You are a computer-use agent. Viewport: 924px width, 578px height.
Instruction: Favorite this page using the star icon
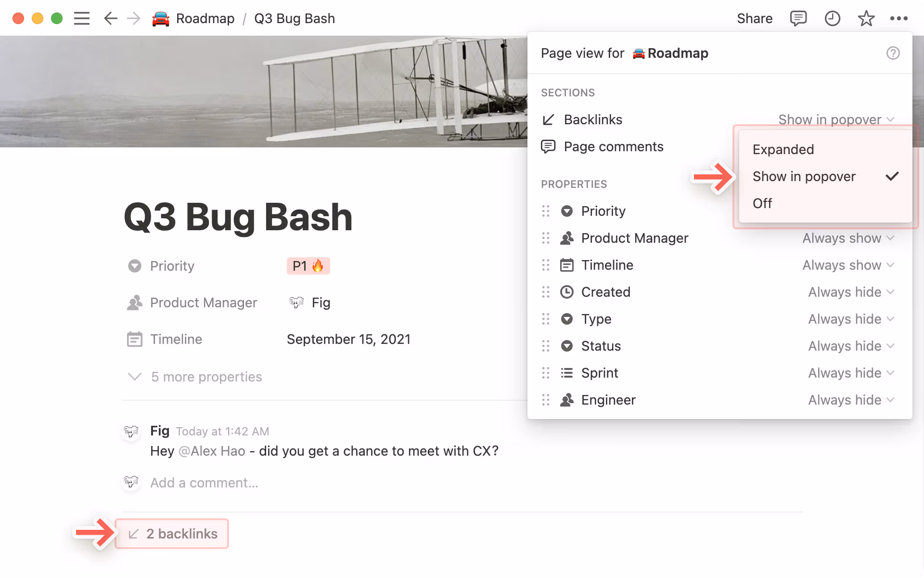(866, 18)
